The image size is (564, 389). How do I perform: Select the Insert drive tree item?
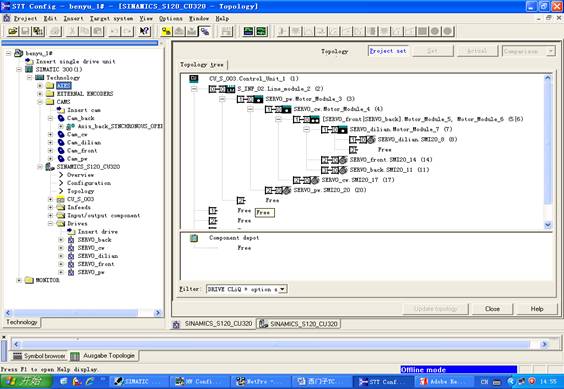click(x=98, y=232)
